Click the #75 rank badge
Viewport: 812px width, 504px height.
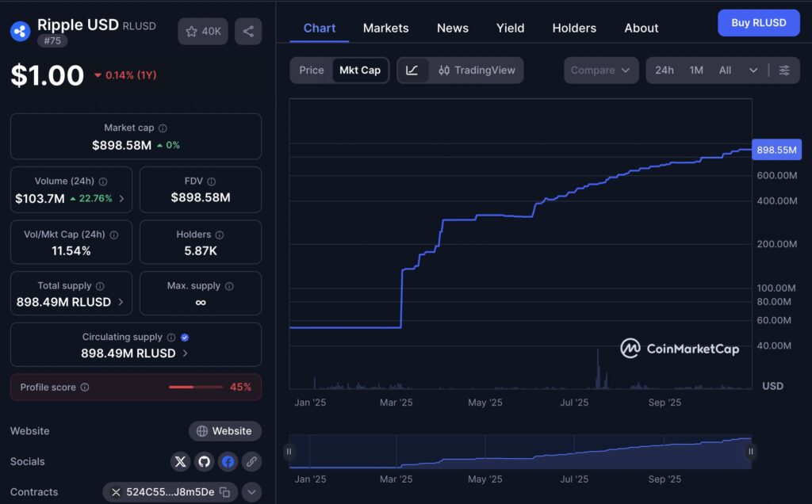(52, 41)
